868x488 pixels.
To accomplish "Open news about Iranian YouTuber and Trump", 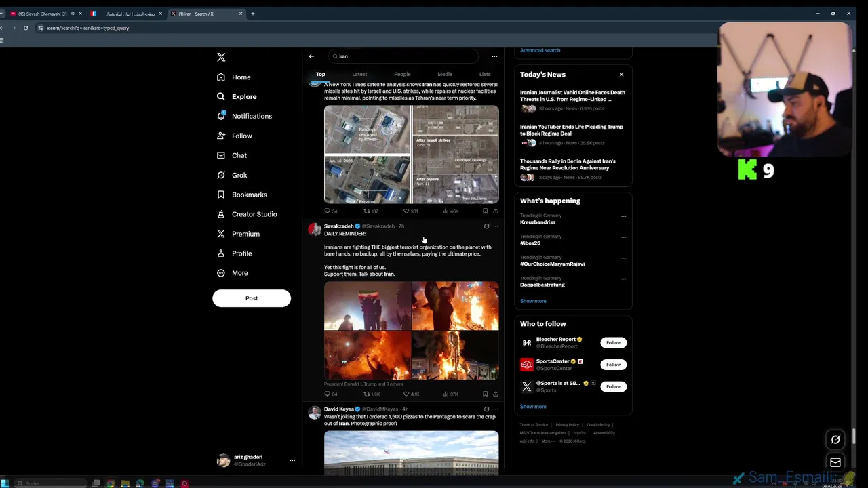I will [573, 135].
